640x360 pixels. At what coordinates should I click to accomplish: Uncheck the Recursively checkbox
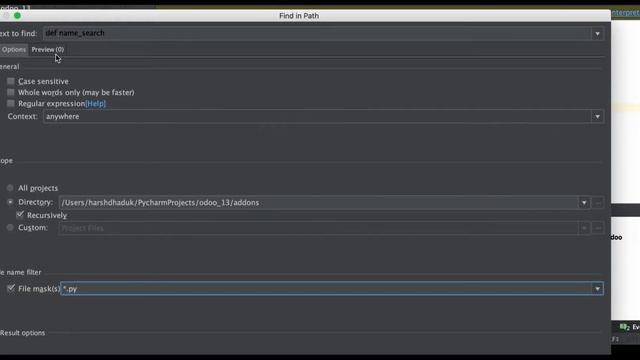pos(20,215)
